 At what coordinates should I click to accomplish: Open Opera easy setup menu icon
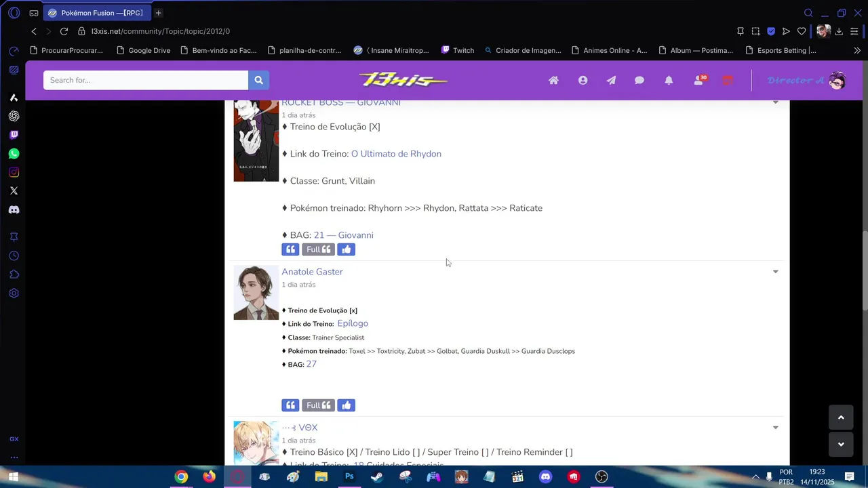[854, 31]
